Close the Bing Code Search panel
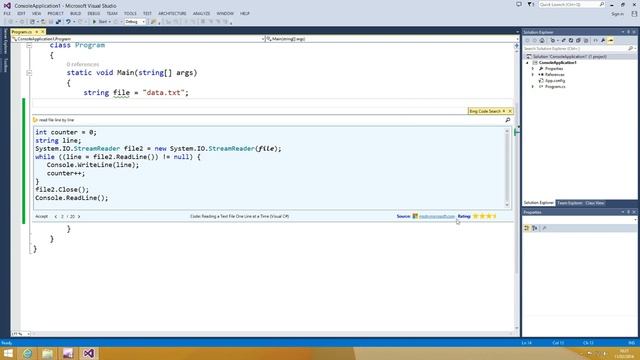 tap(510, 111)
